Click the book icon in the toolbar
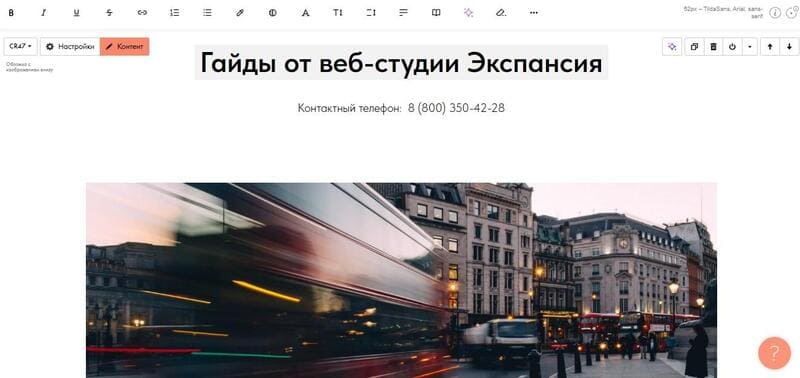The height and width of the screenshot is (378, 800). (x=436, y=13)
